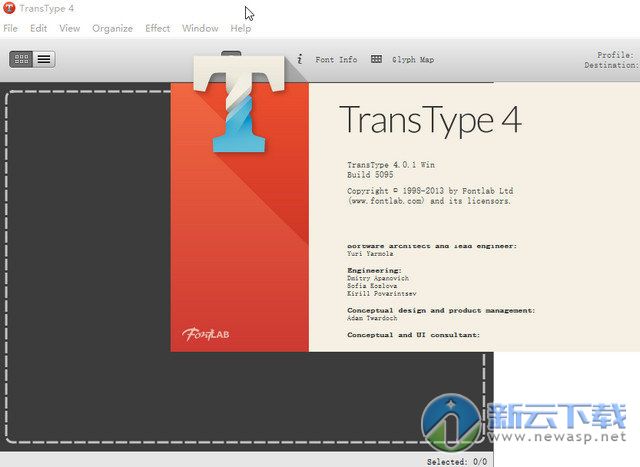
Task: Click the 'Adam Twardoch' credit name
Action: (372, 318)
